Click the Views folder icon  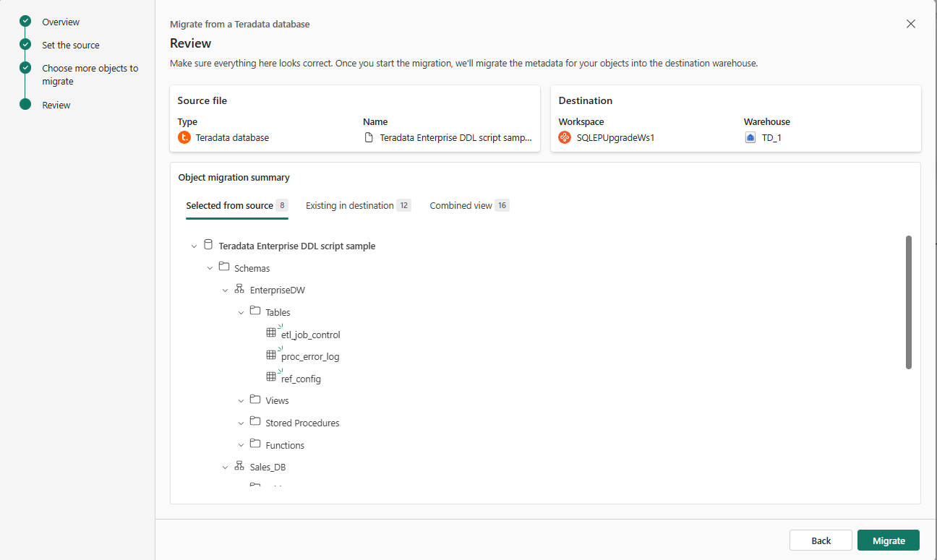tap(255, 400)
